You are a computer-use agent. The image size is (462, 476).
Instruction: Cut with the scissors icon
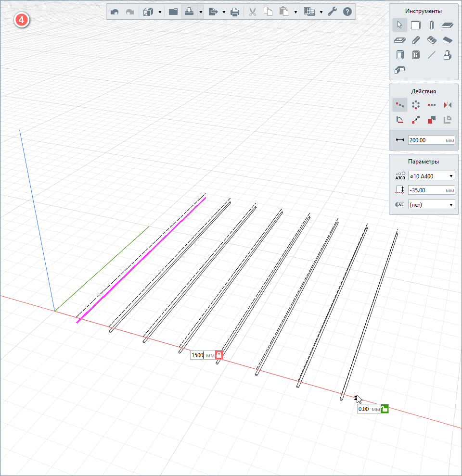252,12
